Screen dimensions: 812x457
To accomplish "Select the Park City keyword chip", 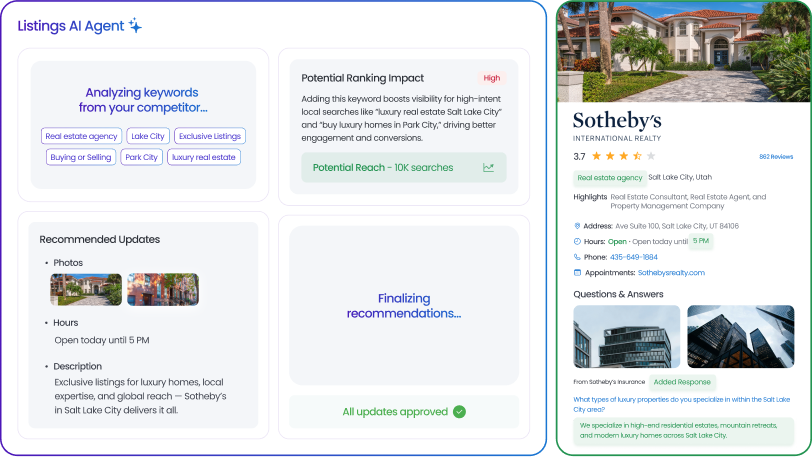I will coord(141,157).
